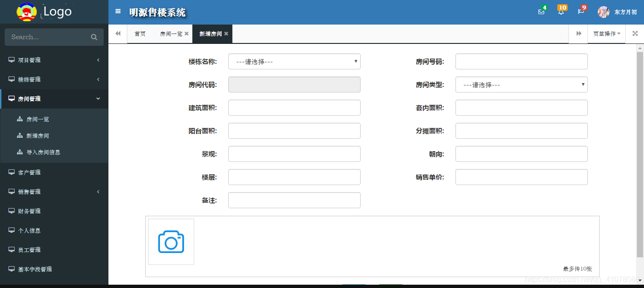Viewport: 644px width, 288px height.
Task: Close the 房间一览 tab
Action: pyautogui.click(x=187, y=34)
